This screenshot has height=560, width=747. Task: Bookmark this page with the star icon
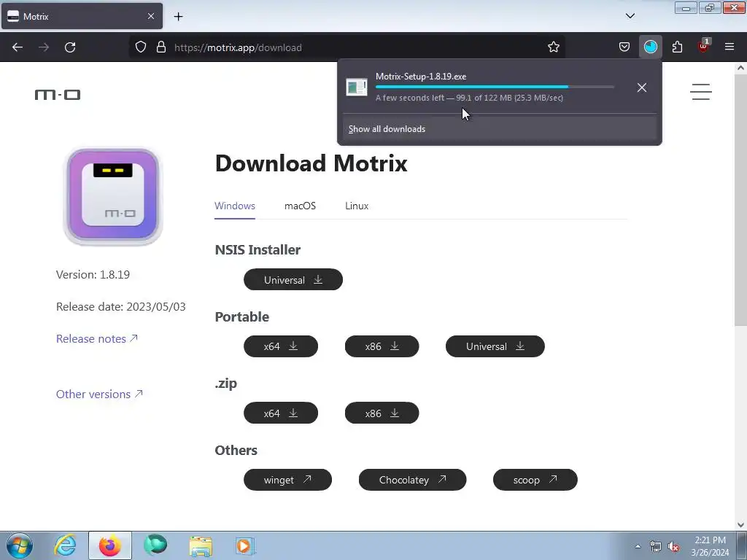tap(553, 47)
